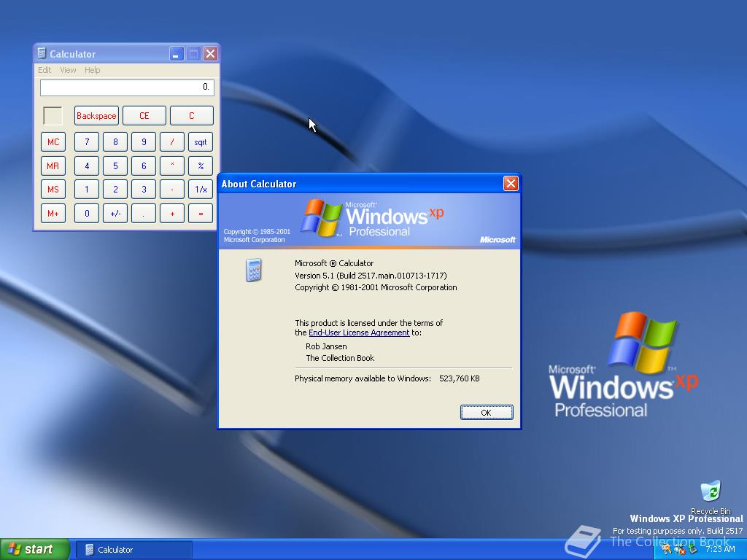Click the memory indicator box
The height and width of the screenshot is (560, 747).
(53, 116)
